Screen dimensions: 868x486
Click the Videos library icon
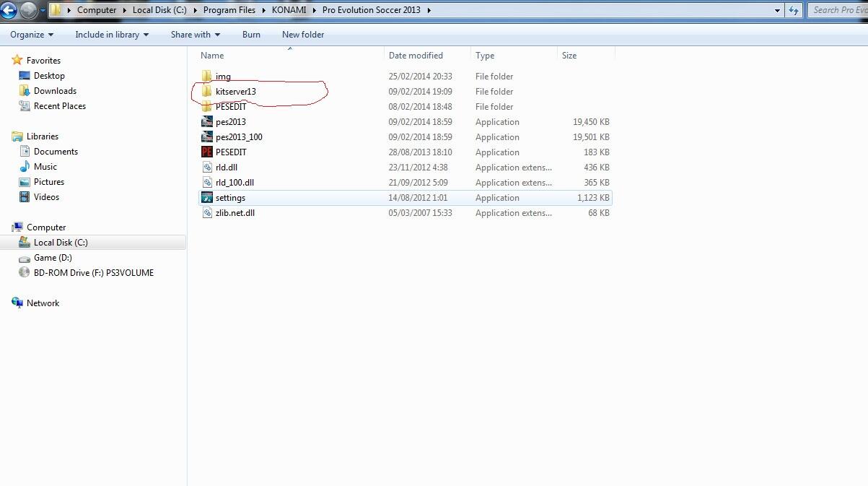(x=25, y=197)
